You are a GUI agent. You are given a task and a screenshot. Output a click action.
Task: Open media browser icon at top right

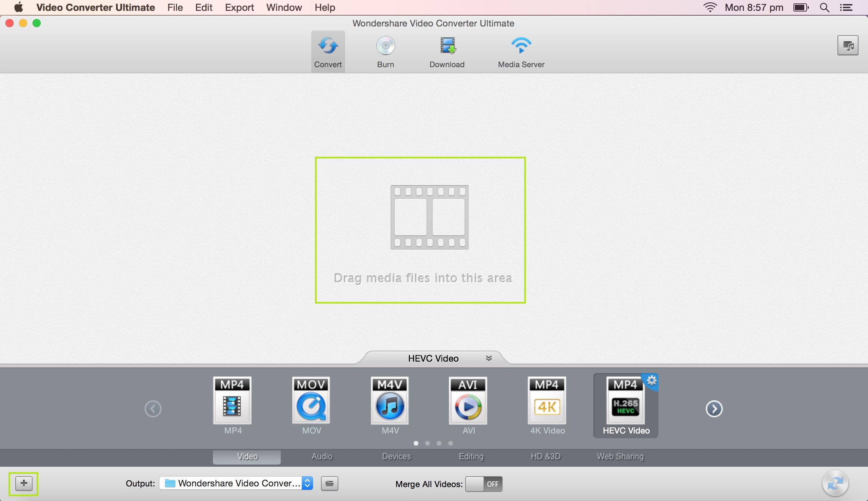point(848,45)
